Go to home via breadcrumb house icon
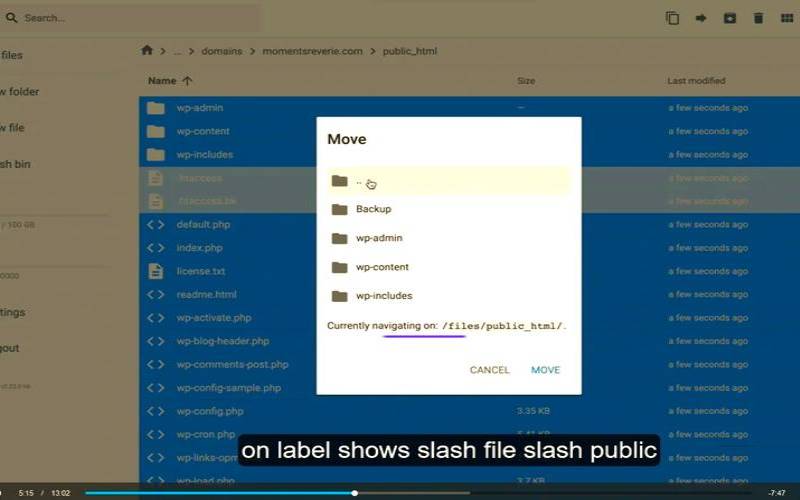This screenshot has height=500, width=800. [x=147, y=50]
